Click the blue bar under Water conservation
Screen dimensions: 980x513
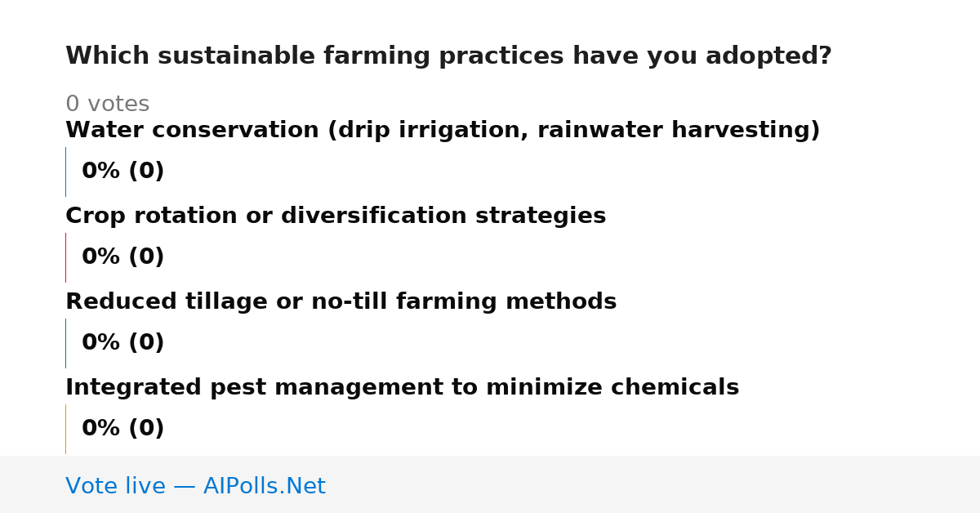coord(65,172)
